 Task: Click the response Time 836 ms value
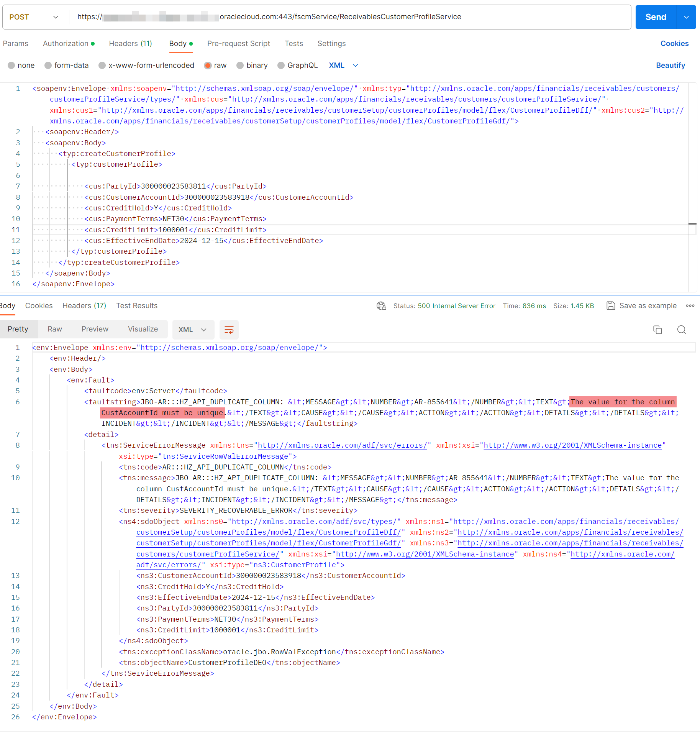coord(534,306)
